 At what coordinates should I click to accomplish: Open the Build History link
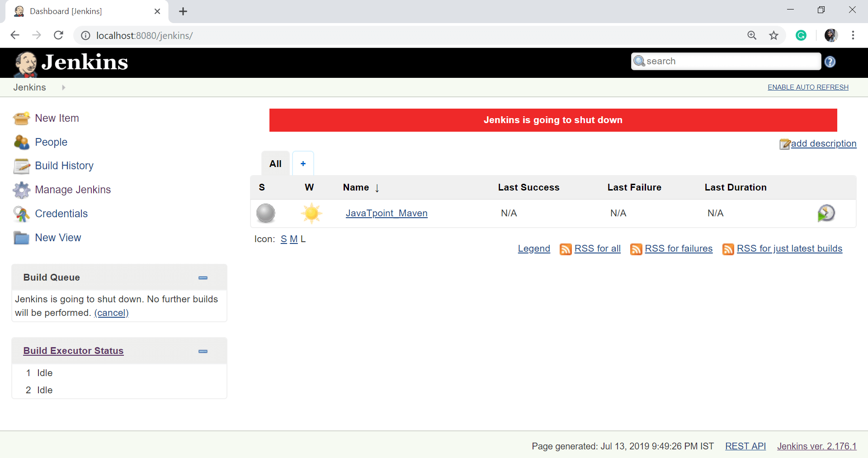click(x=64, y=166)
